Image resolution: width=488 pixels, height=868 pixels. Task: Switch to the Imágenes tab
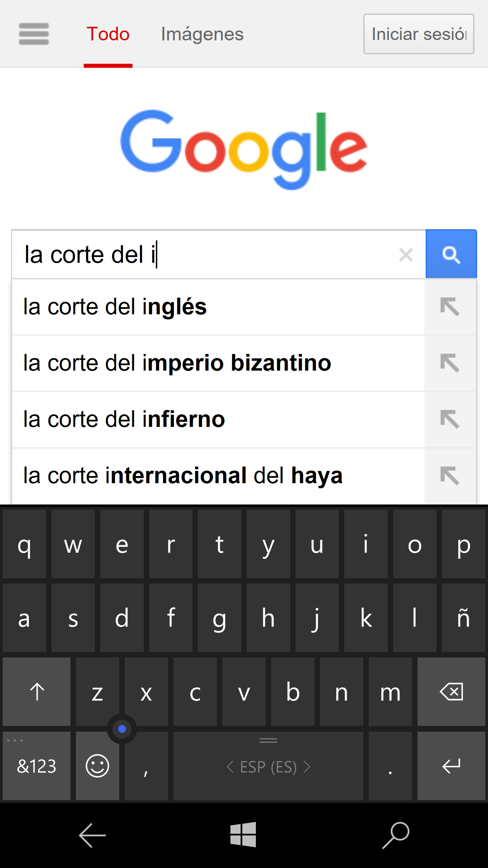tap(202, 34)
